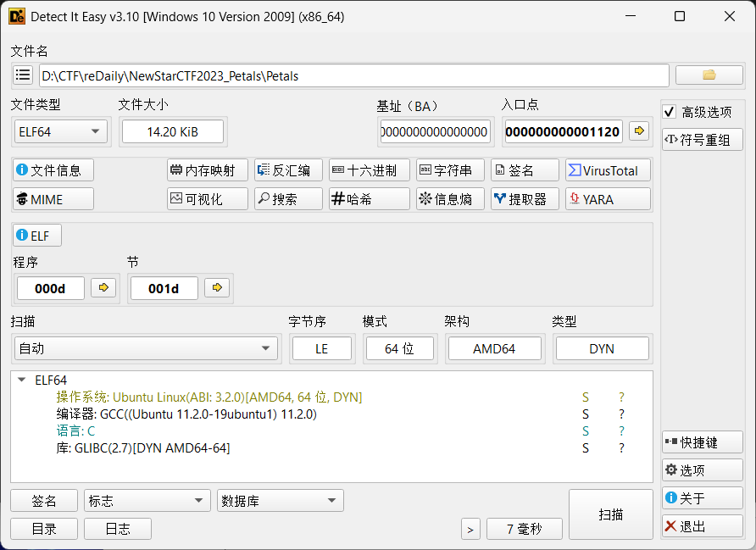Viewport: 756px width, 550px height.
Task: Open the 文件类型 ELF64 dropdown
Action: point(60,131)
